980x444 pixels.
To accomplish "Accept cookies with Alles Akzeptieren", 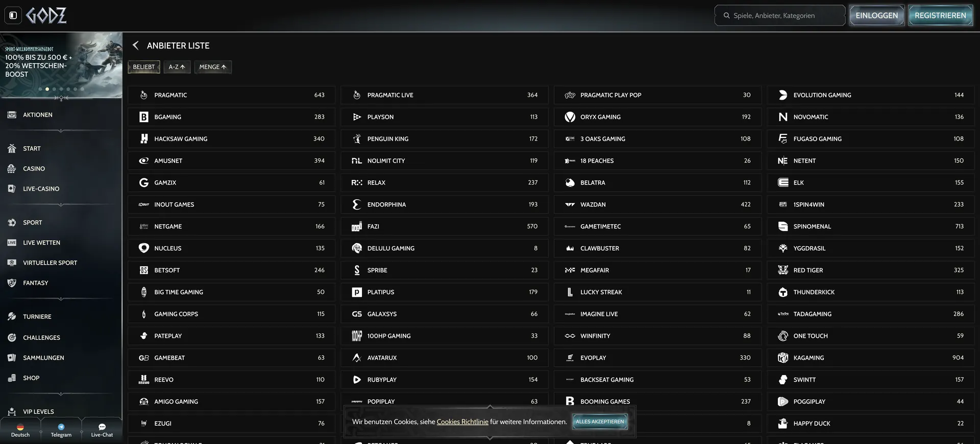I will click(600, 422).
